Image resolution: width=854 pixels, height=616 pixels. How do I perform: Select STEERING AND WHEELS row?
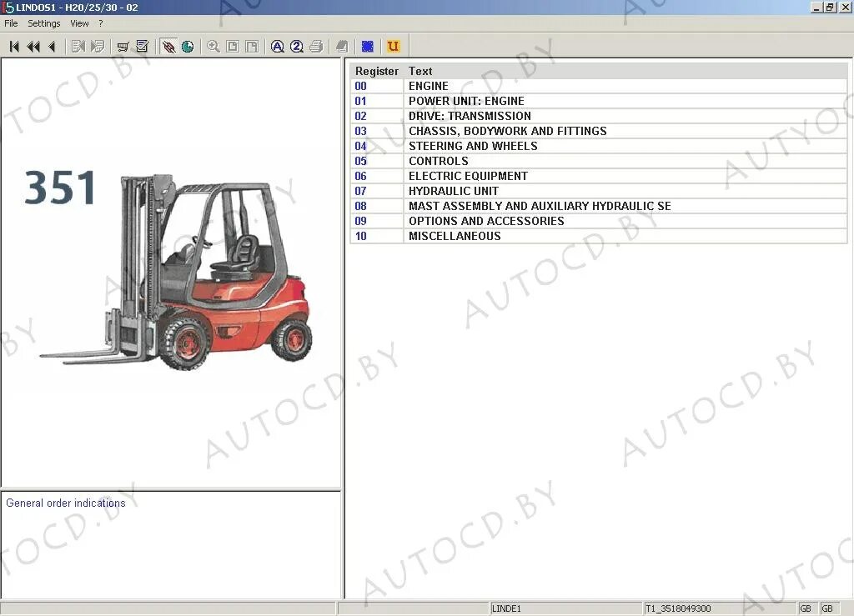(x=599, y=146)
